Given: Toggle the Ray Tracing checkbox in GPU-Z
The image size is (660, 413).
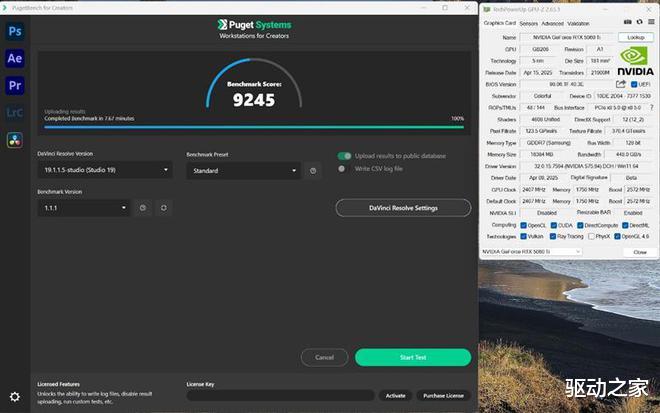Looking at the screenshot, I should 553,237.
